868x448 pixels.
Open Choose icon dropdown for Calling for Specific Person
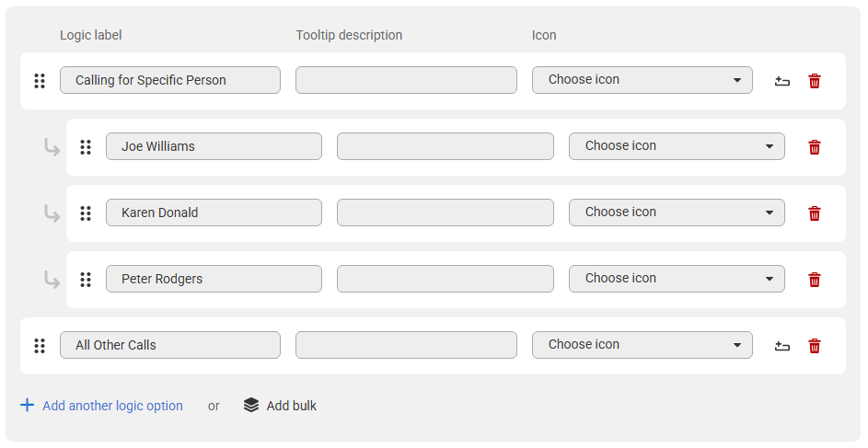pyautogui.click(x=642, y=80)
